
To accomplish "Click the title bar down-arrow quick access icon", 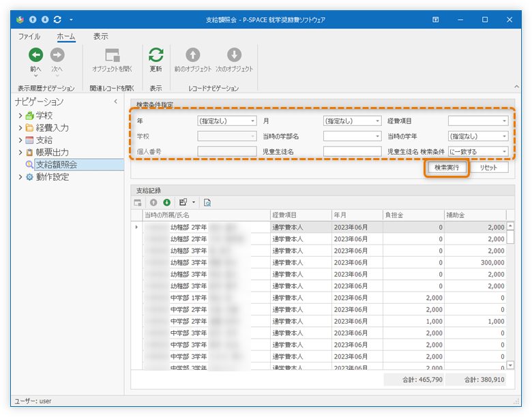I will tap(45, 20).
